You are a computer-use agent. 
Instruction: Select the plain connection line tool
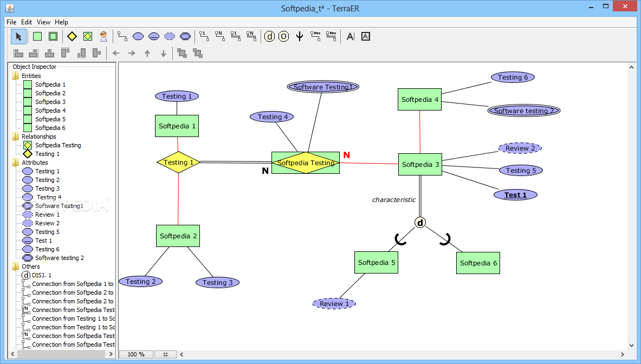[122, 36]
